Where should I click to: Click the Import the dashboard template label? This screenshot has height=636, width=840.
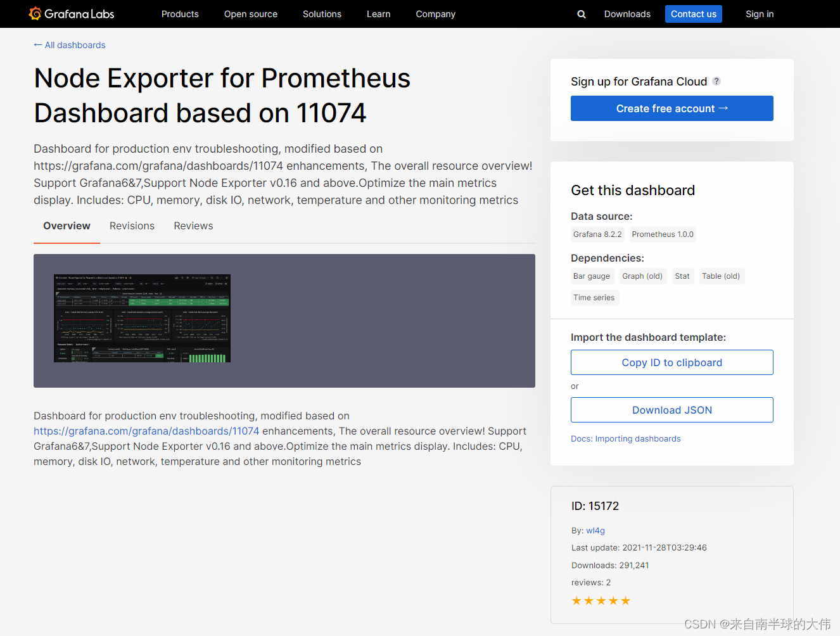[x=648, y=338]
